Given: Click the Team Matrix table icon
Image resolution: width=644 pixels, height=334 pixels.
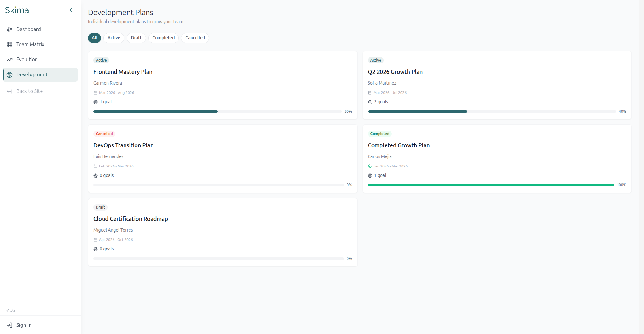Looking at the screenshot, I should coord(9,44).
